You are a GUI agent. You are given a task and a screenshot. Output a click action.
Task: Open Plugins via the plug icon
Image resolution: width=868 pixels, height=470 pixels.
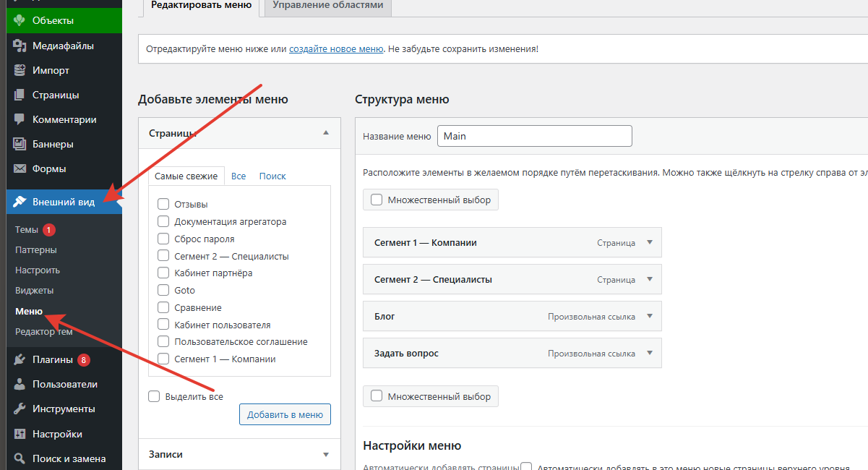20,360
